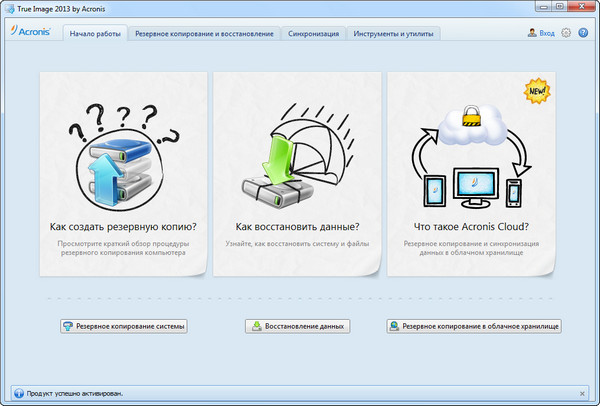Open the Как создать резервную копию? card title
Screen dimensions: 600x406
coord(122,226)
